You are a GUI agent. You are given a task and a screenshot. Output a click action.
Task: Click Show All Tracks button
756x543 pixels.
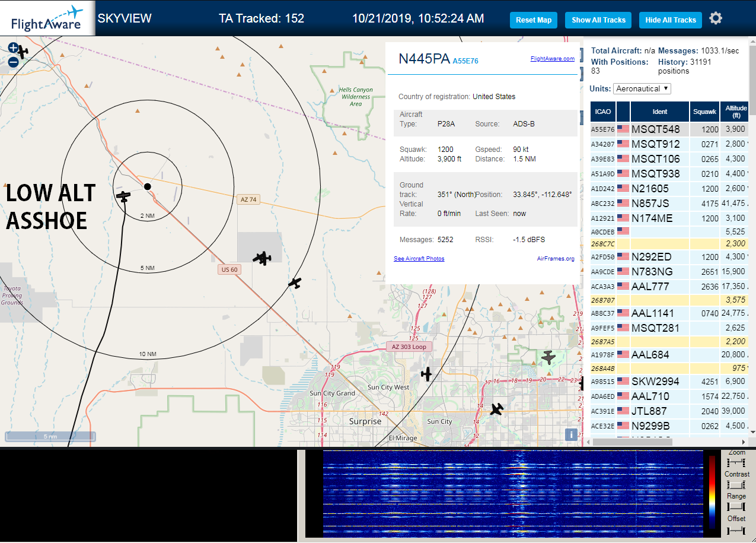tap(598, 20)
